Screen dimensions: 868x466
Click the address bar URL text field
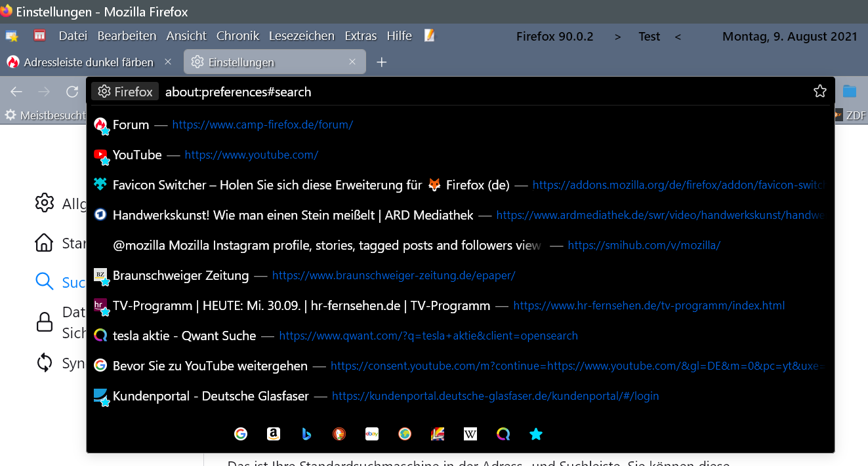coord(459,92)
